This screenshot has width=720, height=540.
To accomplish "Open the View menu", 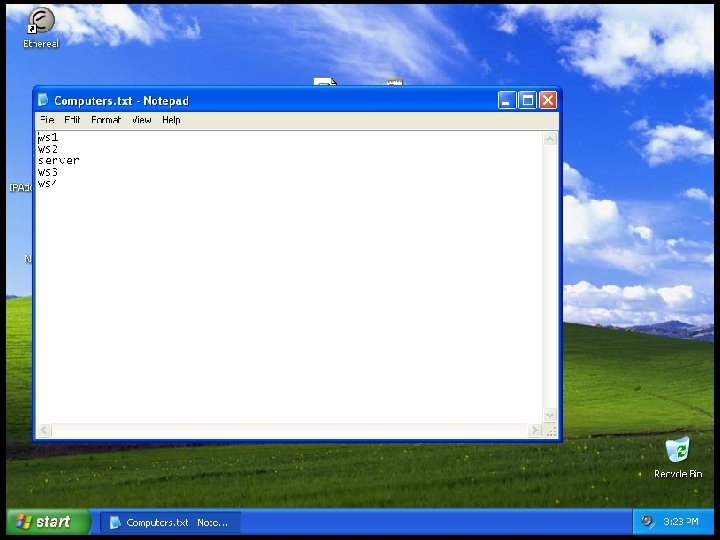I will coord(141,120).
